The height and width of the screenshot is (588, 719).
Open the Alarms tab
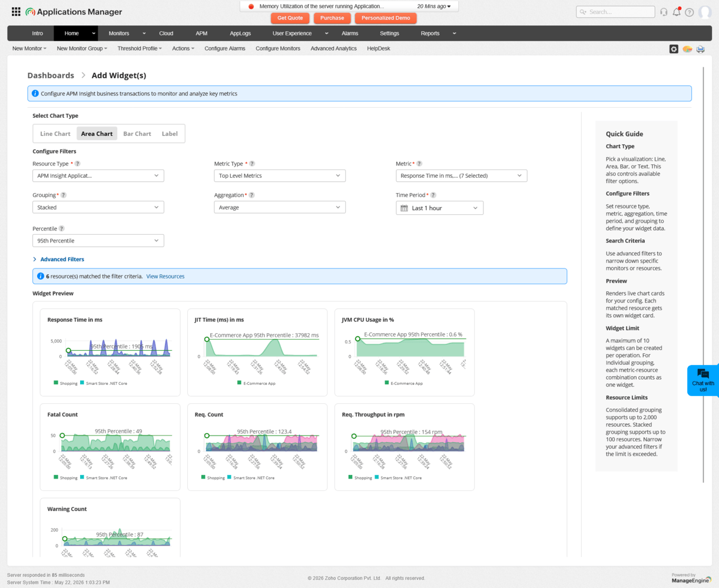[350, 34]
